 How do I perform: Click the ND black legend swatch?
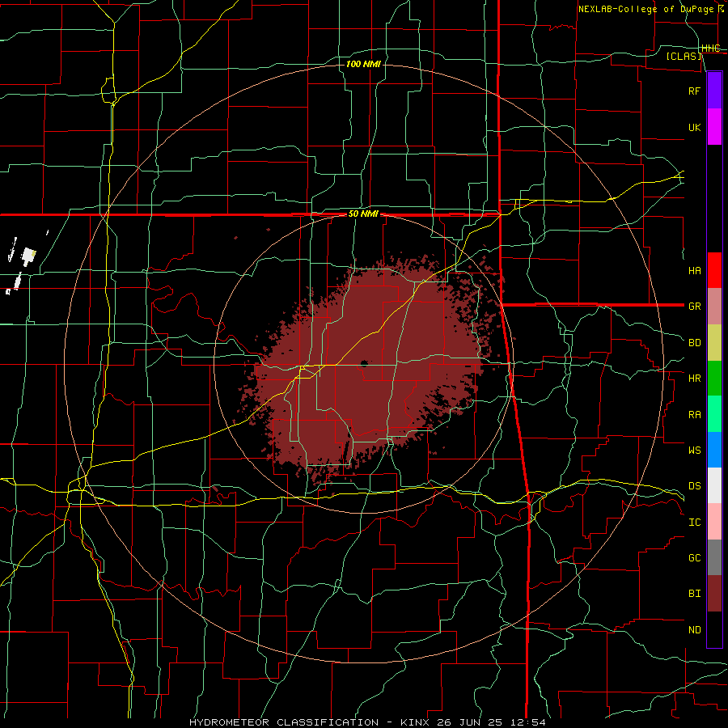pos(714,629)
